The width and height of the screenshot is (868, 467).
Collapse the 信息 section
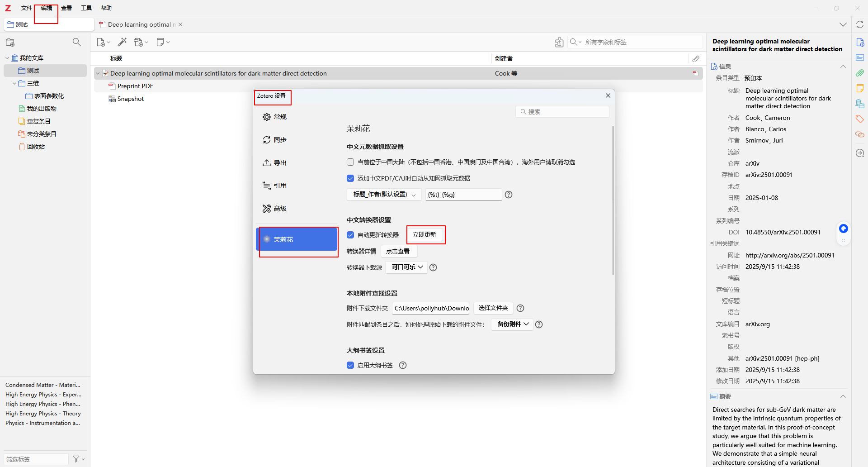pos(843,67)
